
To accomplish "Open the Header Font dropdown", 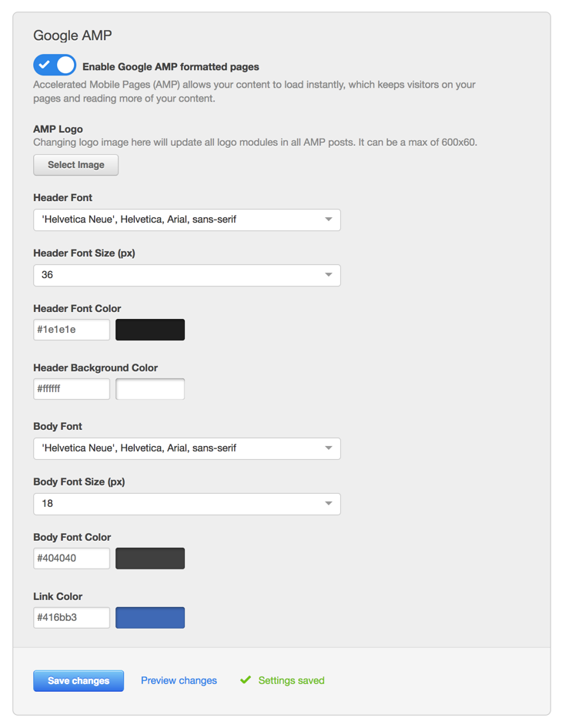I will click(186, 220).
